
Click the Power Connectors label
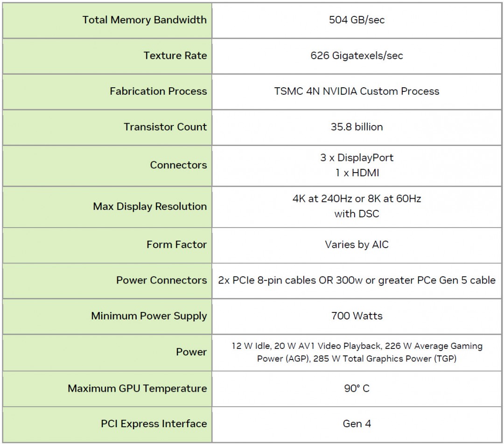(x=161, y=280)
